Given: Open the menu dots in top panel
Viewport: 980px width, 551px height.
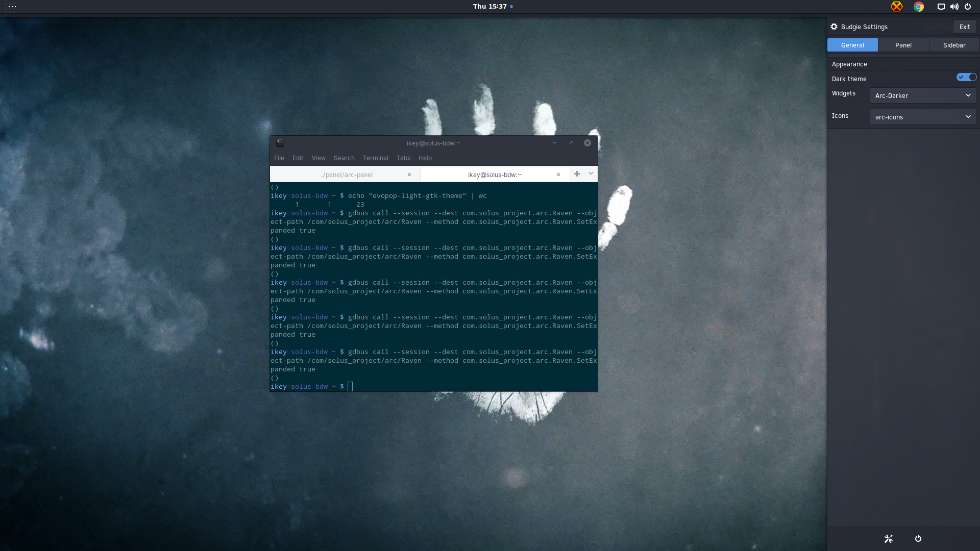Looking at the screenshot, I should click(x=12, y=7).
